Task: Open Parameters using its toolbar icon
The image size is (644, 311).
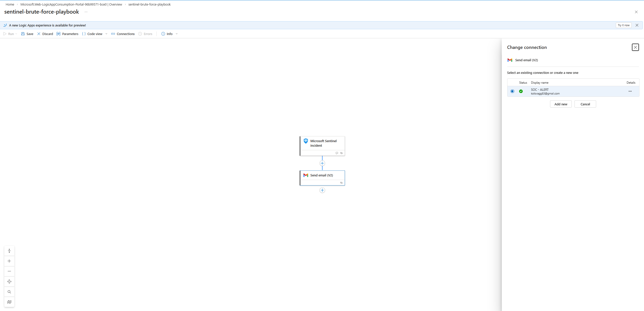Action: click(58, 34)
